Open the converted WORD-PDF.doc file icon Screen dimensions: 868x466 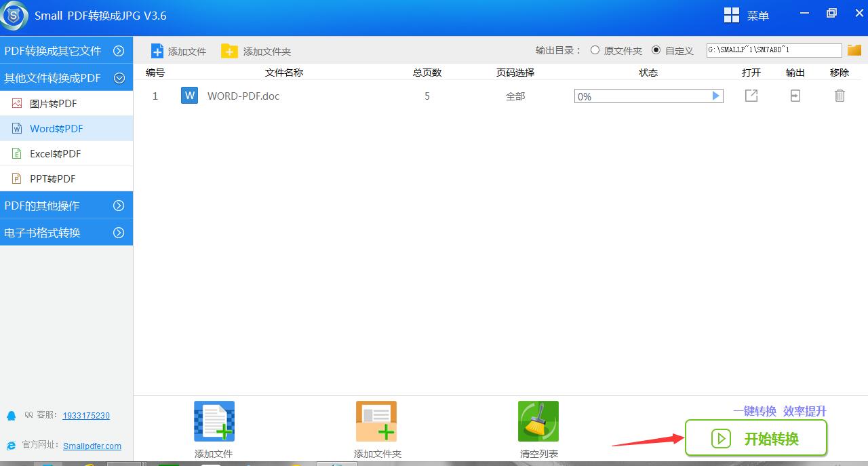[x=751, y=96]
